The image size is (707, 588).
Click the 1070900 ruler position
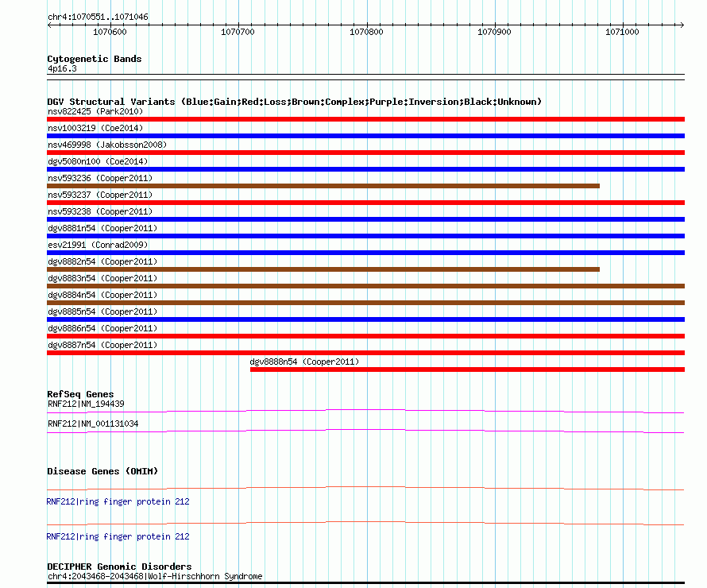[x=494, y=32]
